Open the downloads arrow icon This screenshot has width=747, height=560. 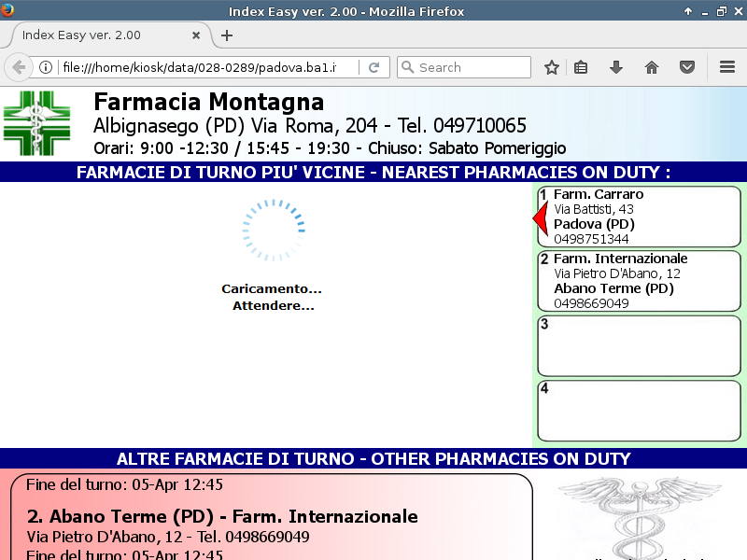pos(616,67)
